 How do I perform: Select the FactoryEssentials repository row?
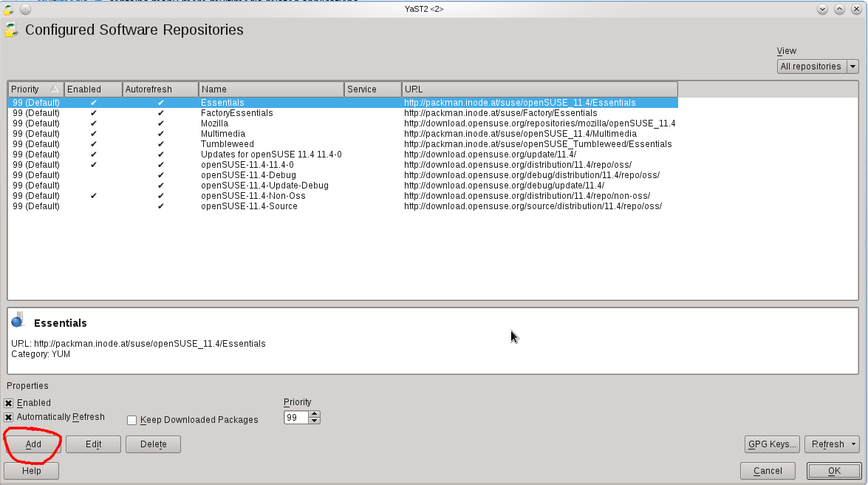[344, 113]
